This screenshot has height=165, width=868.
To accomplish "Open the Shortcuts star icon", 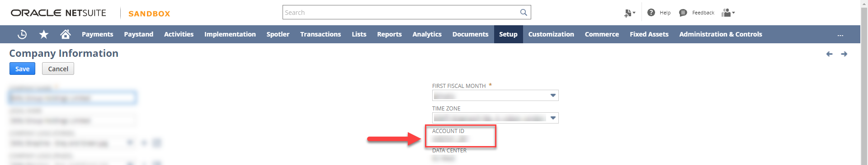I will pos(44,34).
